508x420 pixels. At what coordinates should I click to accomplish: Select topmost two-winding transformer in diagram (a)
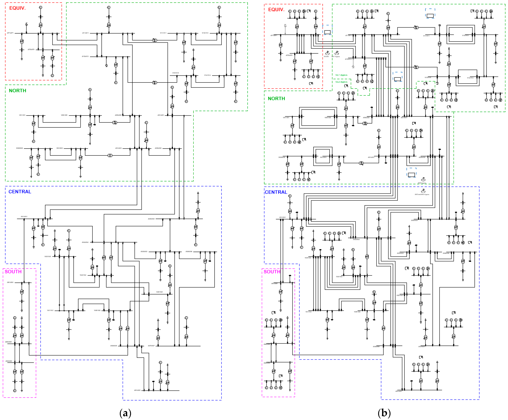pyautogui.click(x=155, y=40)
